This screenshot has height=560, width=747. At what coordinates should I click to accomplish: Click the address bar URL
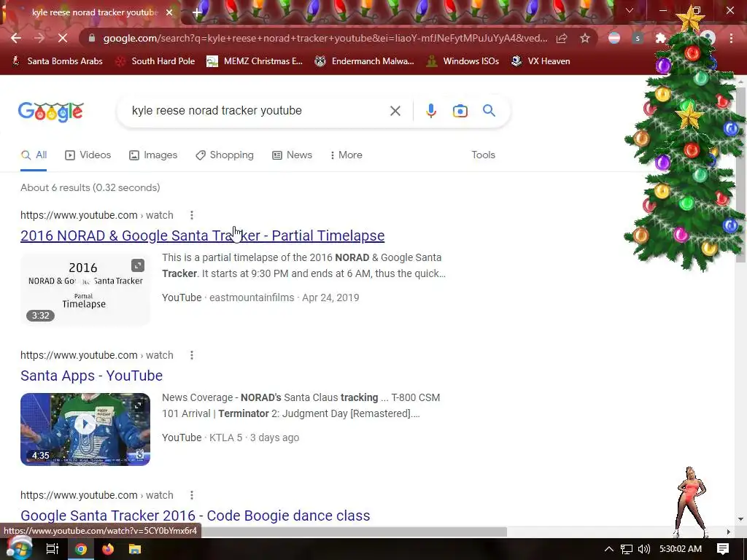(325, 38)
